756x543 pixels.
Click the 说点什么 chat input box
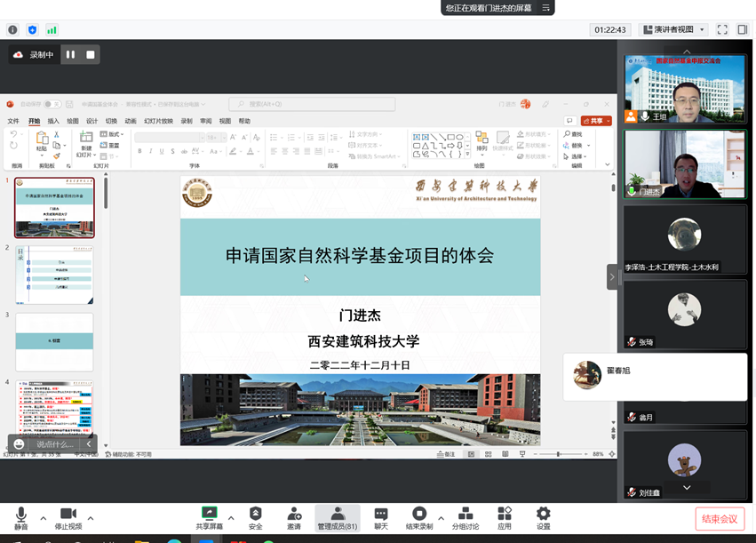pos(54,444)
